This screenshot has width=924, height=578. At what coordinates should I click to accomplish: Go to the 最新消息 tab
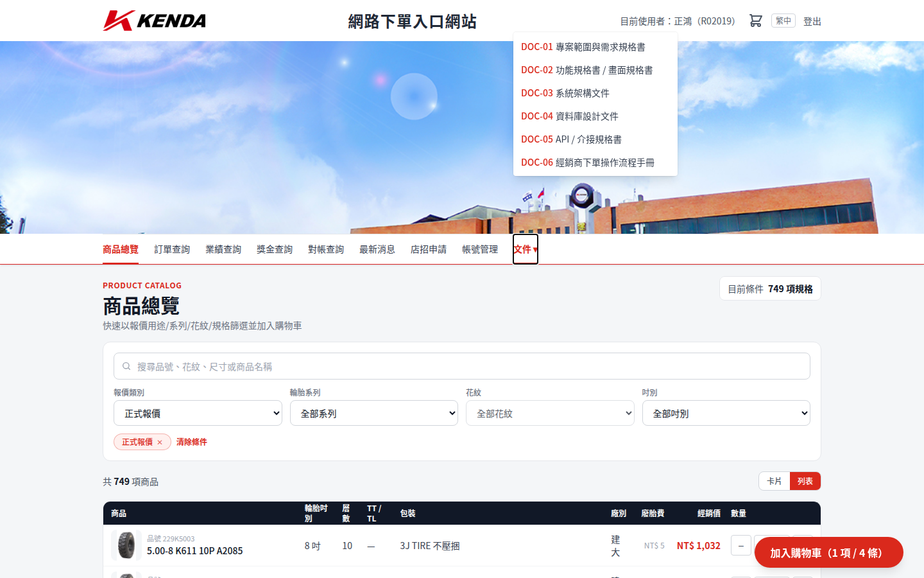pyautogui.click(x=377, y=249)
